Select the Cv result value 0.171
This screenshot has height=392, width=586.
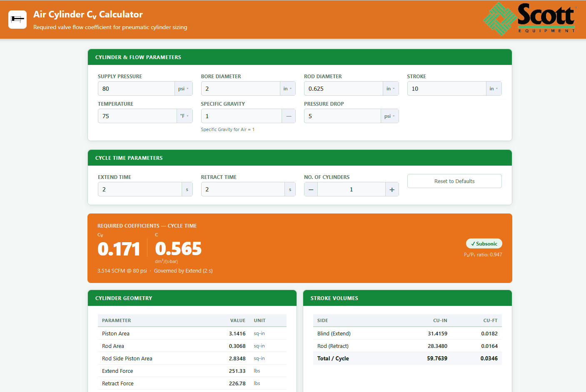(x=119, y=249)
